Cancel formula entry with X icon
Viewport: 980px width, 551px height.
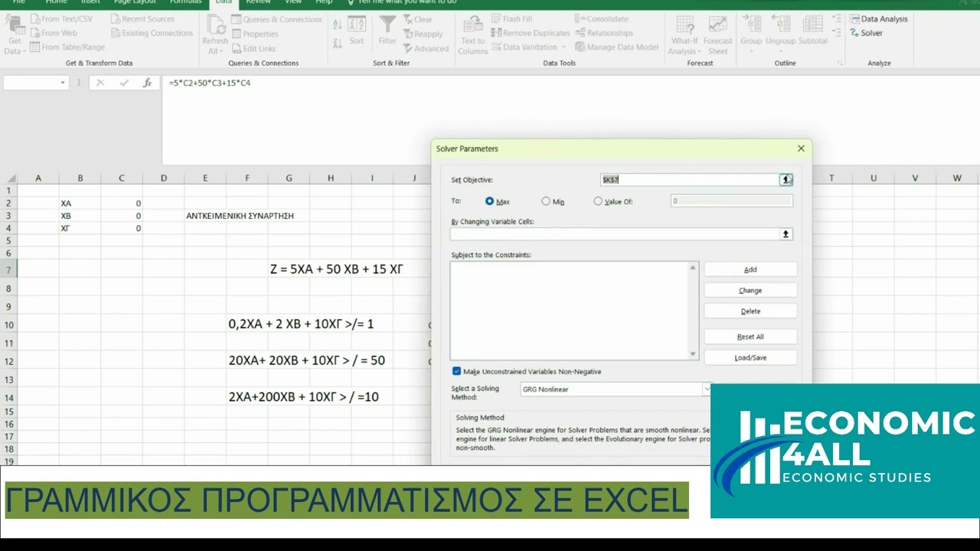(x=100, y=83)
